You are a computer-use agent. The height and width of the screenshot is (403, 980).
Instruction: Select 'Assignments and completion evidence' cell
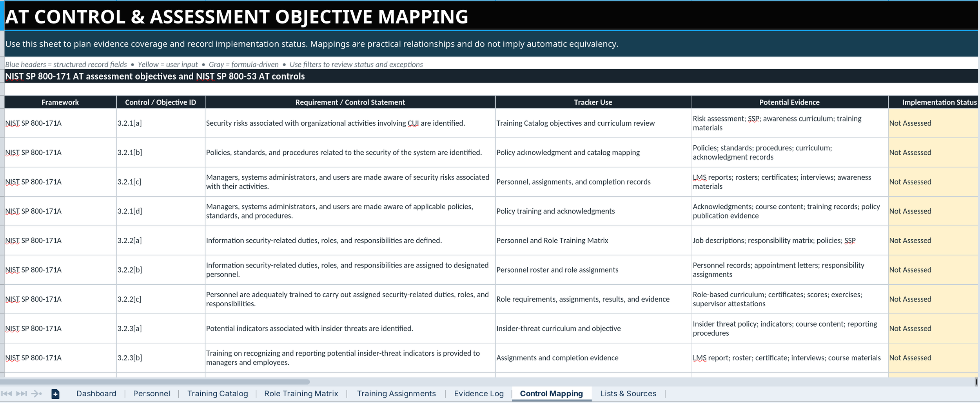click(x=593, y=358)
